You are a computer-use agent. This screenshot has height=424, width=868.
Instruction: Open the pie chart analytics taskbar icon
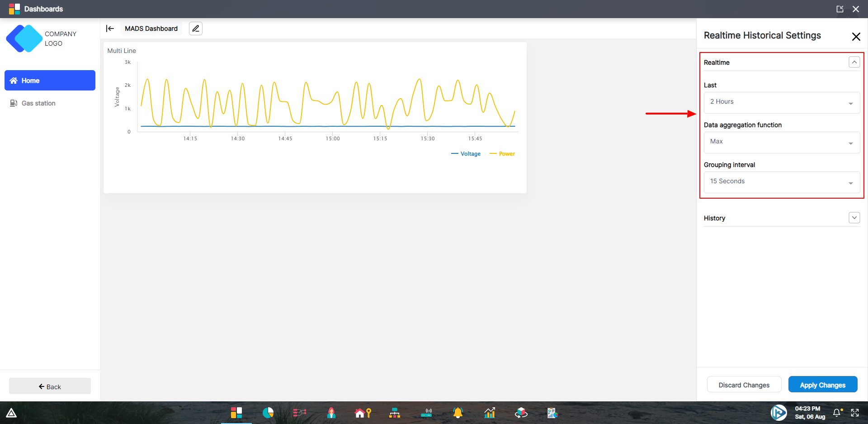coord(268,413)
